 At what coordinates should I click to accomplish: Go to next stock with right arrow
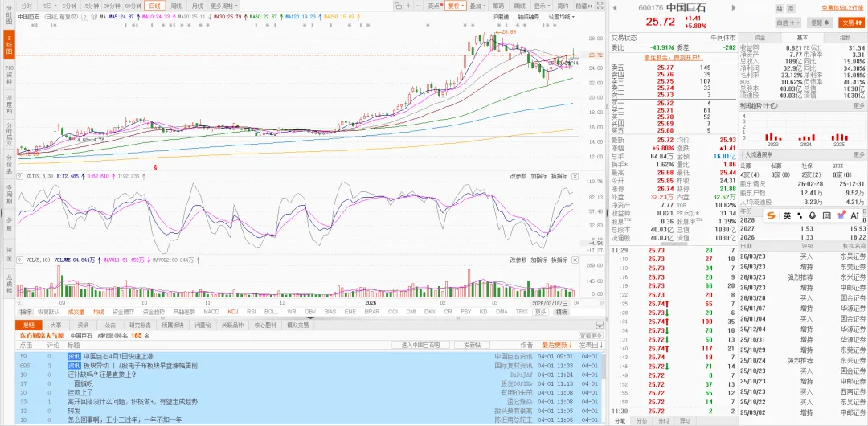pos(734,8)
